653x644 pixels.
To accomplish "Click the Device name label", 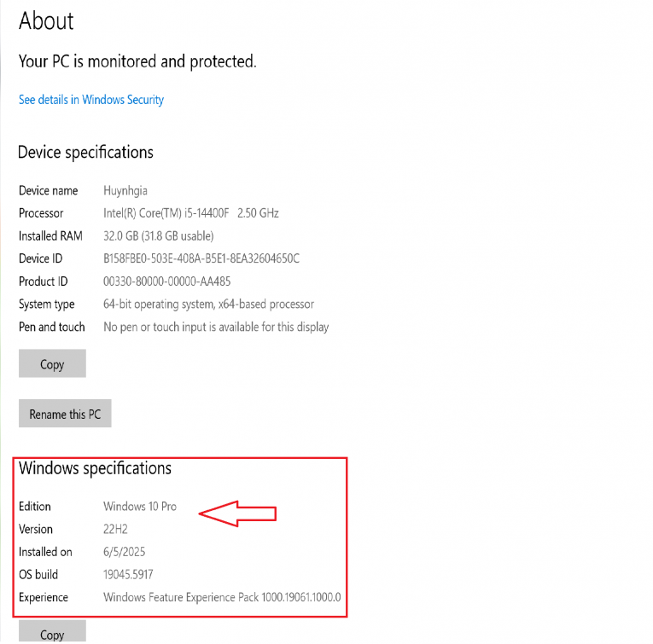I will 49,191.
